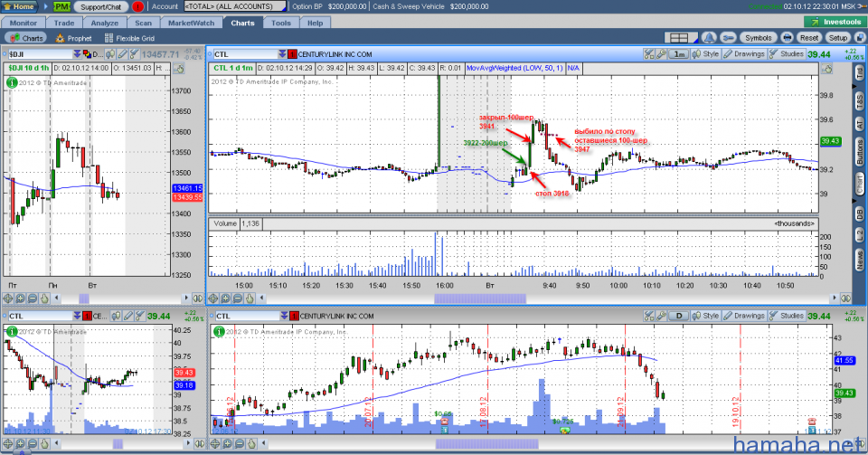
Task: Open the Style menu of the CTL 1m chart
Action: point(705,54)
